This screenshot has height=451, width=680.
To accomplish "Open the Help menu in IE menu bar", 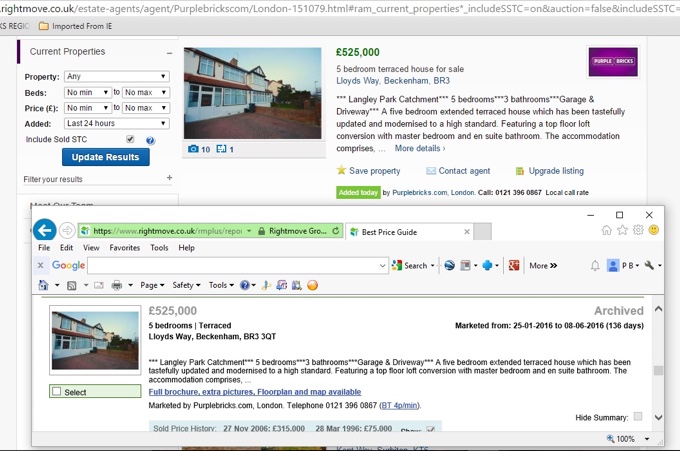I will (x=186, y=248).
